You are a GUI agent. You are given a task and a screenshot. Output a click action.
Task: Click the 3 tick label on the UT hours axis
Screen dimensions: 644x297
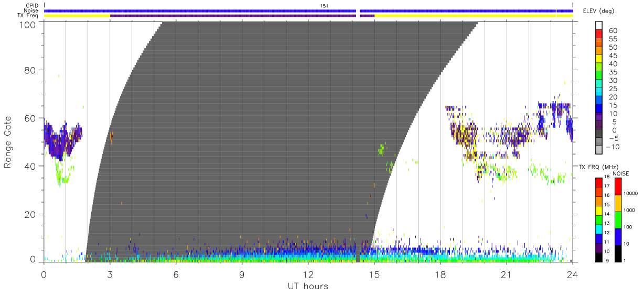[110, 274]
